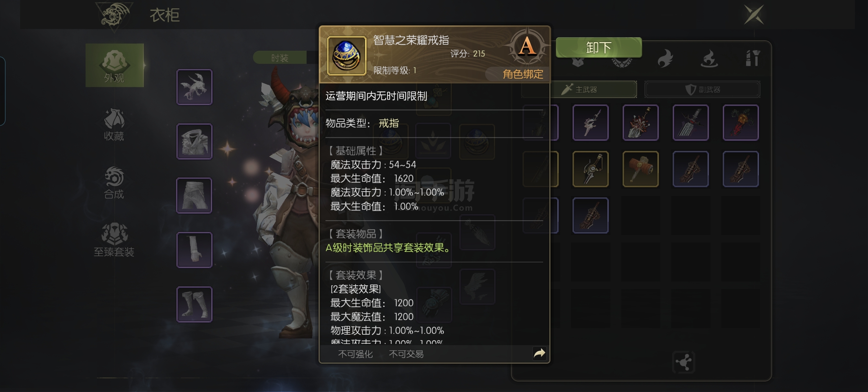868x392 pixels.
Task: Switch to the 副武器 sub weapon tab
Action: point(702,89)
